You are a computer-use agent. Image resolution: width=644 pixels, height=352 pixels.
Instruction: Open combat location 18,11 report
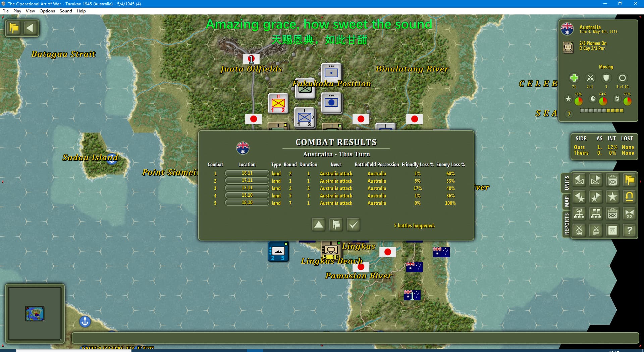[247, 173]
